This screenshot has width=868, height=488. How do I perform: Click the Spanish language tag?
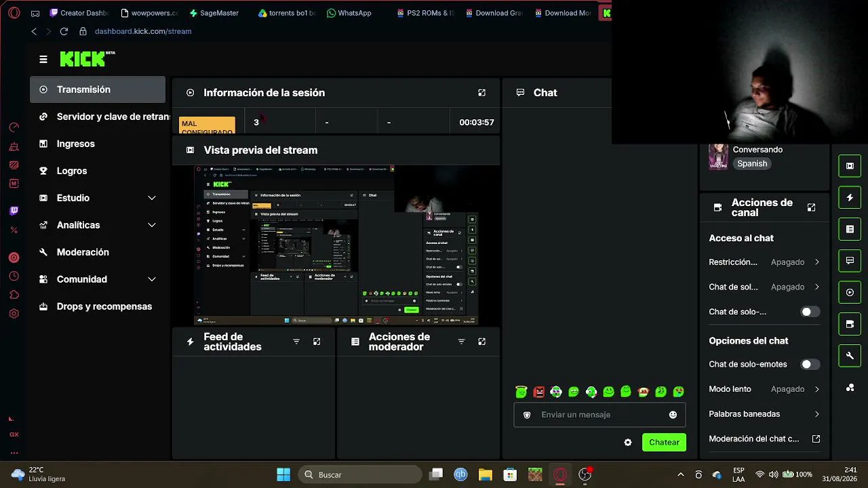click(x=752, y=164)
